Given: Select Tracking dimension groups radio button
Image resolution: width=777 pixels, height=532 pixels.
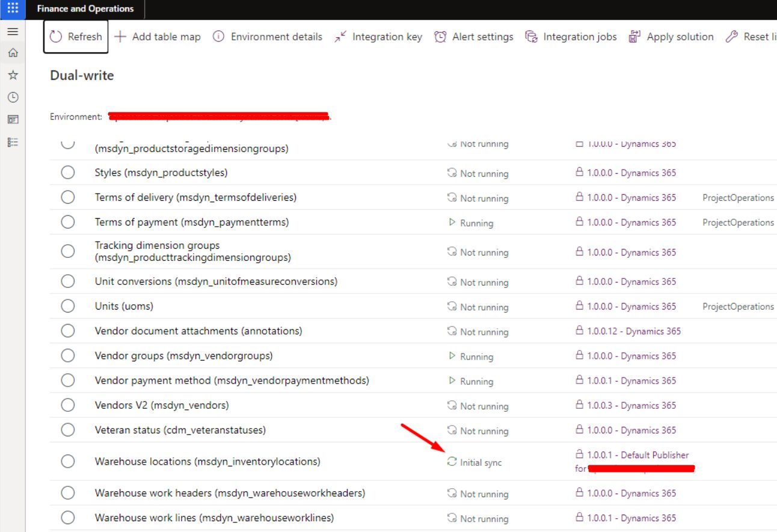Looking at the screenshot, I should 68,251.
